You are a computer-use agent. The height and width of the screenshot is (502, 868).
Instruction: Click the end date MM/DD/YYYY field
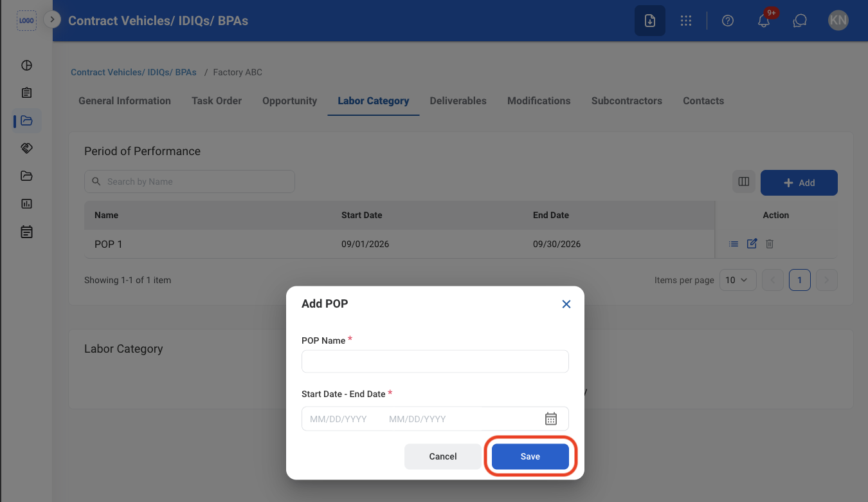tap(417, 419)
